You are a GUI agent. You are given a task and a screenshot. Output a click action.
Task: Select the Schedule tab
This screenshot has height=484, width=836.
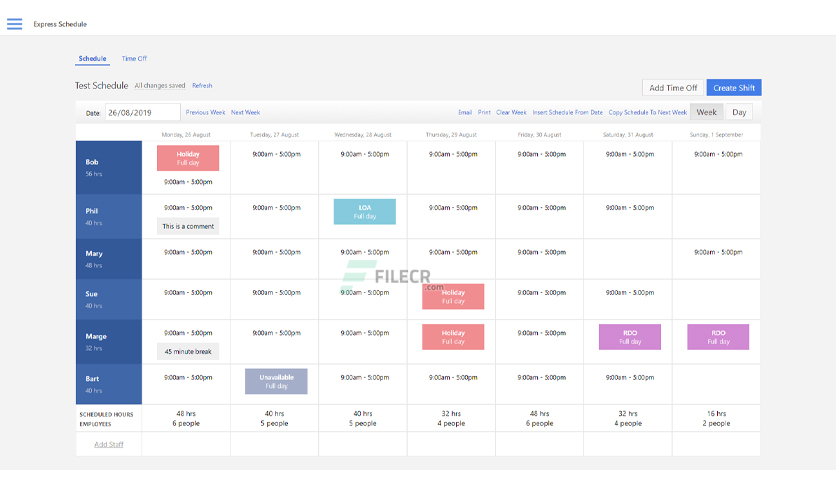click(x=92, y=59)
